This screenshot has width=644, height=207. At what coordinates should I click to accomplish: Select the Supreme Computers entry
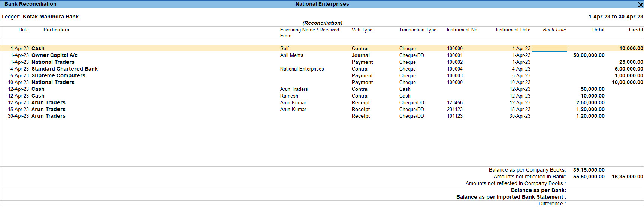[322, 75]
